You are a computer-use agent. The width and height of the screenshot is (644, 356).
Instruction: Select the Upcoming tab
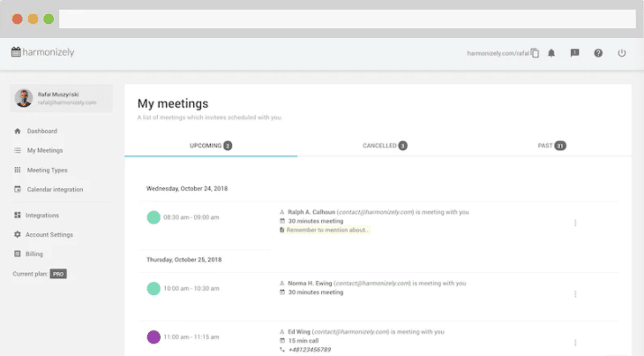(x=211, y=146)
